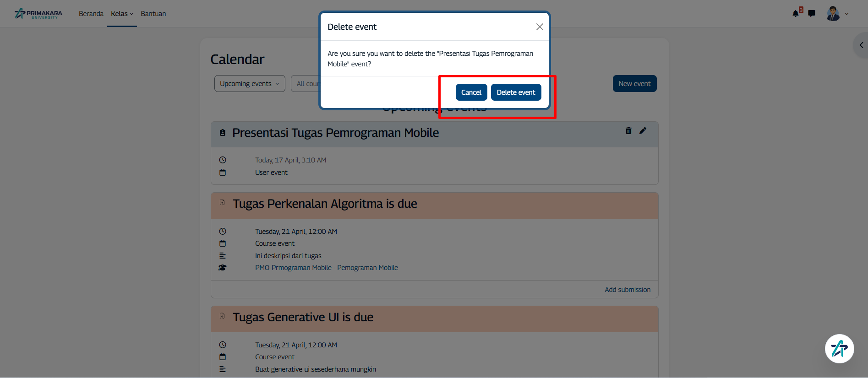868x378 pixels.
Task: Confirm with Delete event button
Action: (516, 92)
